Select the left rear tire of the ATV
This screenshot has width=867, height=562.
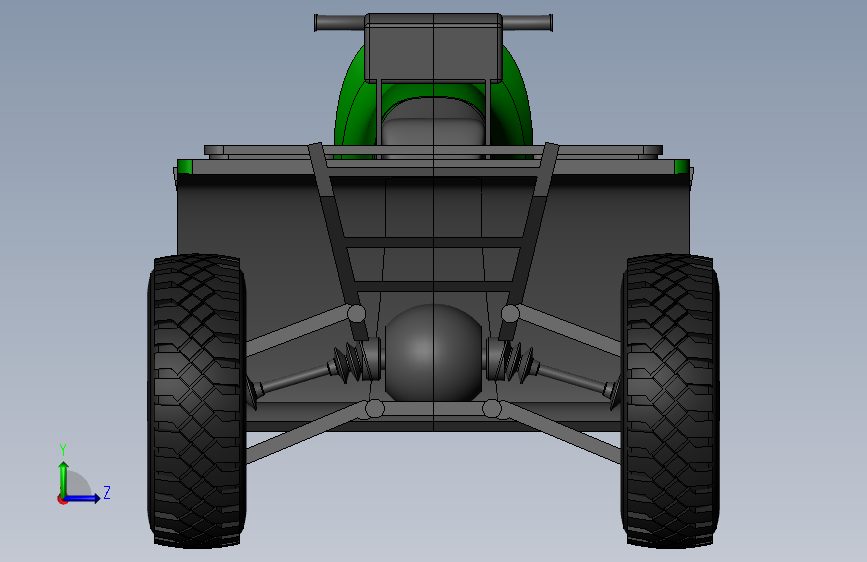tap(197, 401)
